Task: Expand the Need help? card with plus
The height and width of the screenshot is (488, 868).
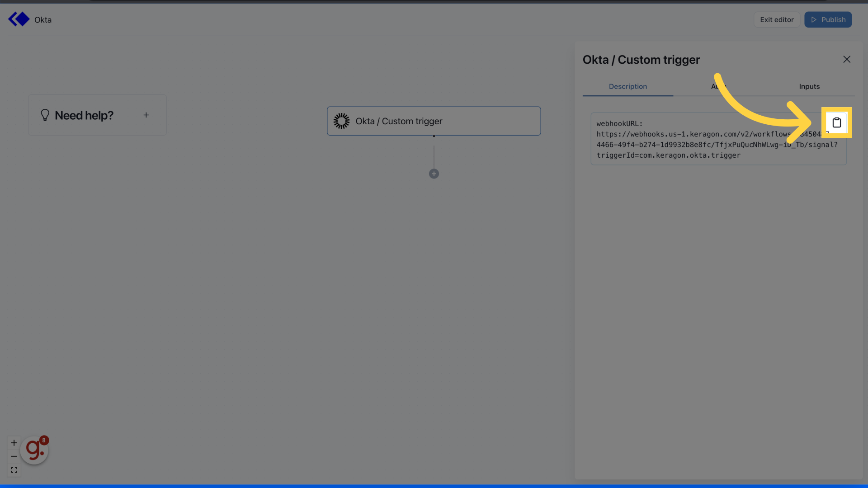Action: pos(146,115)
